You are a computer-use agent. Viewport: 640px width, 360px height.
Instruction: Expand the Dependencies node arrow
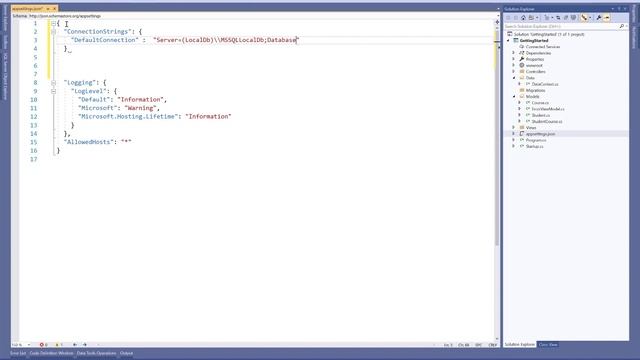(514, 53)
